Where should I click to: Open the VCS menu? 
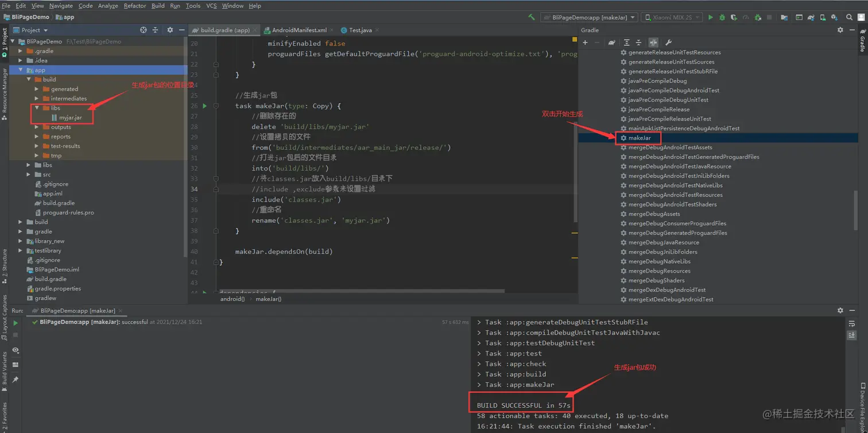[x=211, y=6]
